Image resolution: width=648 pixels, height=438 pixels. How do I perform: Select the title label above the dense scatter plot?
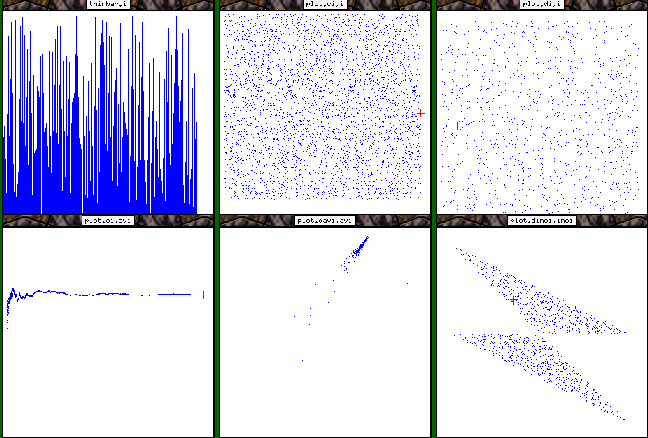[x=325, y=5]
